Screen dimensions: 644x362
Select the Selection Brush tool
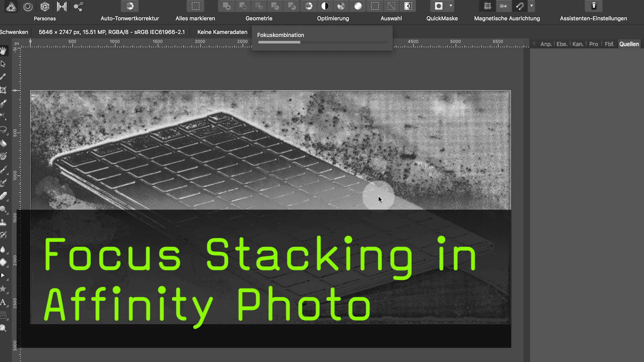3,104
